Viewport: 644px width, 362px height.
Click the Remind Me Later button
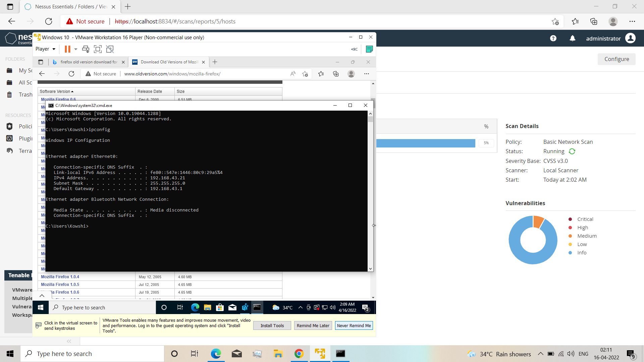click(x=313, y=325)
